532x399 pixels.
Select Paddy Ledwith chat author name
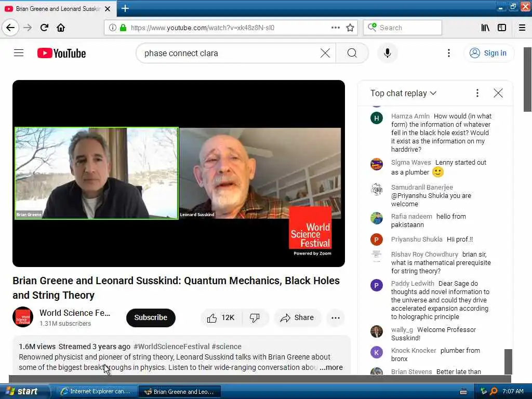click(412, 283)
